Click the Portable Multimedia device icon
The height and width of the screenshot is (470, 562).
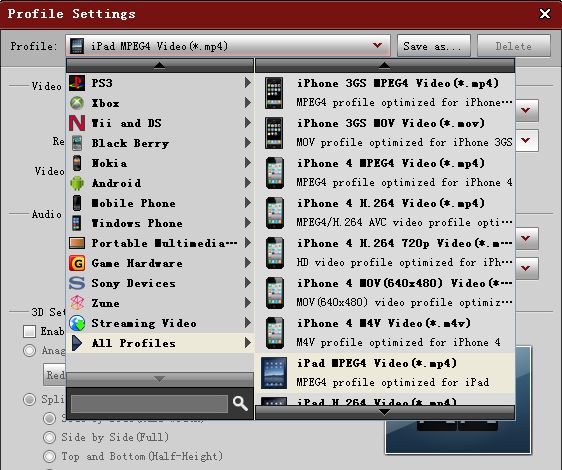[77, 243]
